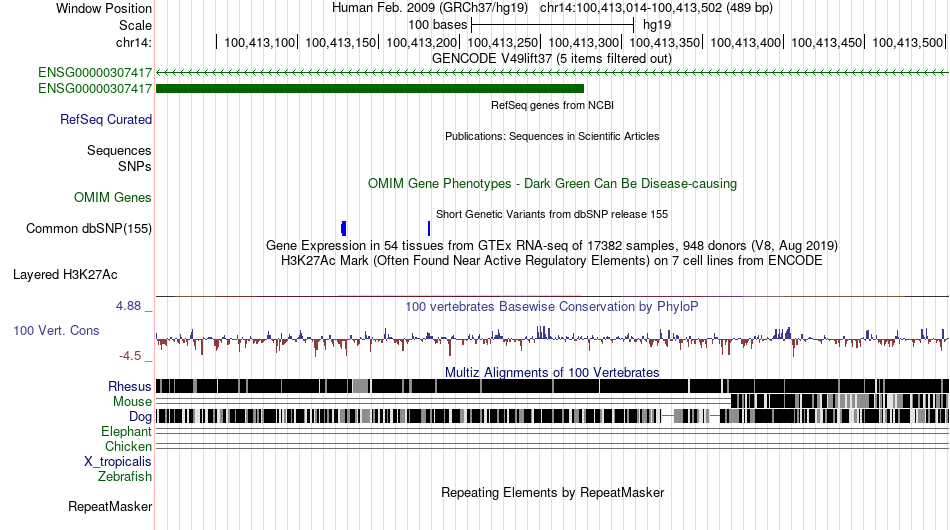The width and height of the screenshot is (950, 530).
Task: Select the Chicken alignment label
Action: (x=128, y=446)
